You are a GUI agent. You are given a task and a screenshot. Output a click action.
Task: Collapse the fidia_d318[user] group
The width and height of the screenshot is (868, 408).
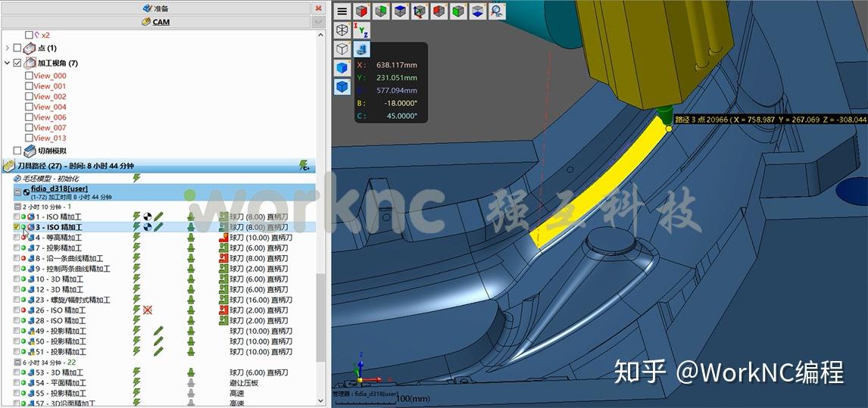pyautogui.click(x=17, y=192)
